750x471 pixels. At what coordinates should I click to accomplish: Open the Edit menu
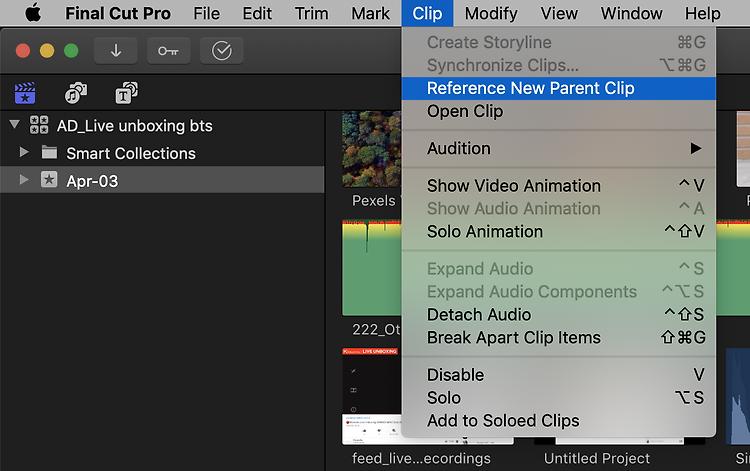click(257, 13)
